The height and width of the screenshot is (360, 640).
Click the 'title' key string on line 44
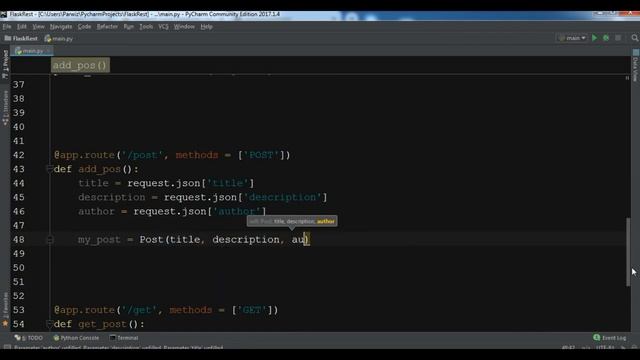tap(228, 183)
